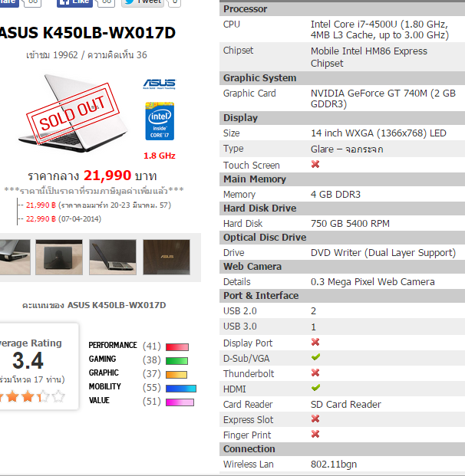Click the ASUS brand logo
Screen dimensions: 465x476
point(160,84)
